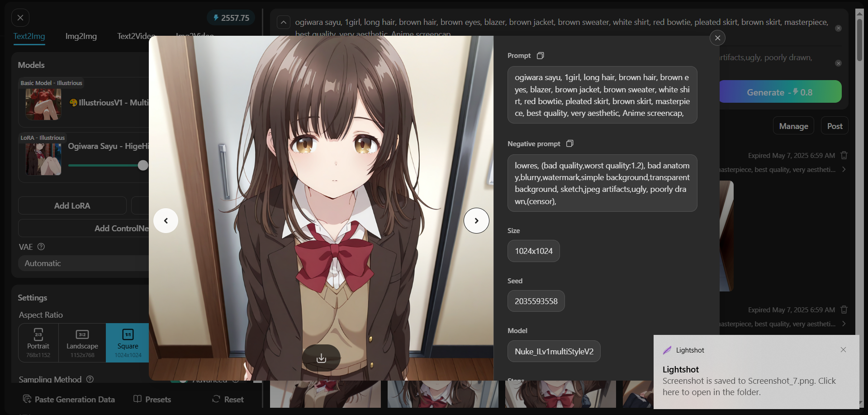The width and height of the screenshot is (868, 415).
Task: Show Sampling Method help info
Action: tap(90, 379)
